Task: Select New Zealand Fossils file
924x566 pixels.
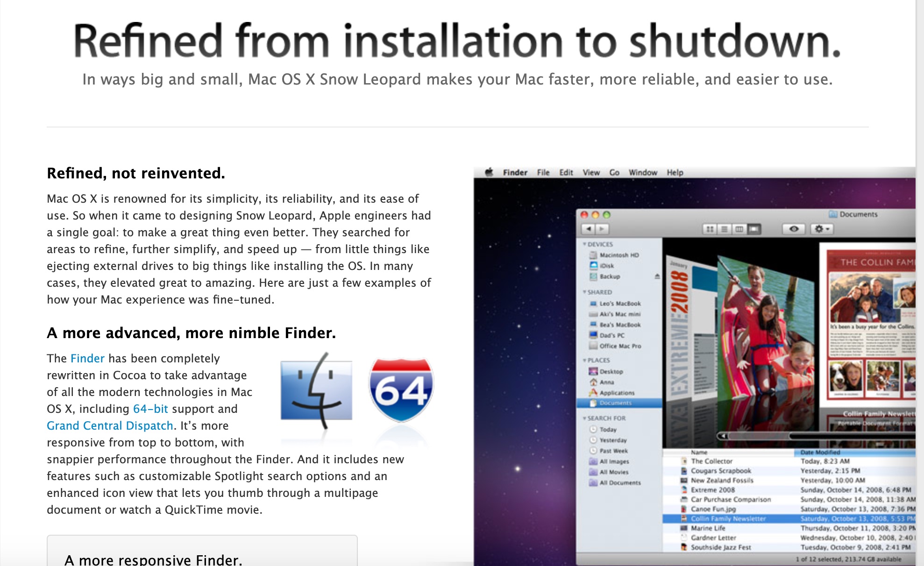Action: click(x=789, y=480)
